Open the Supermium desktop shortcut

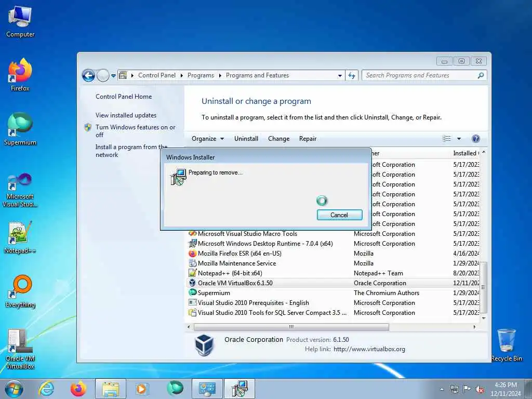click(x=20, y=129)
